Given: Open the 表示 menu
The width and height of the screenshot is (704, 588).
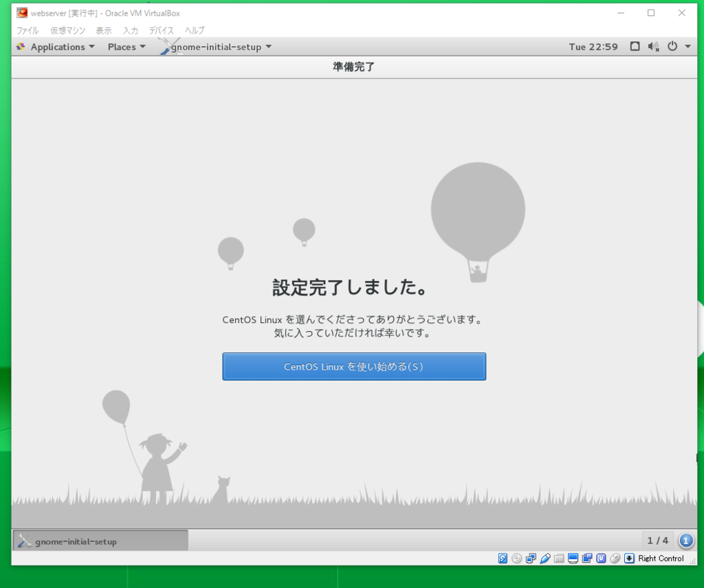Looking at the screenshot, I should pos(104,30).
